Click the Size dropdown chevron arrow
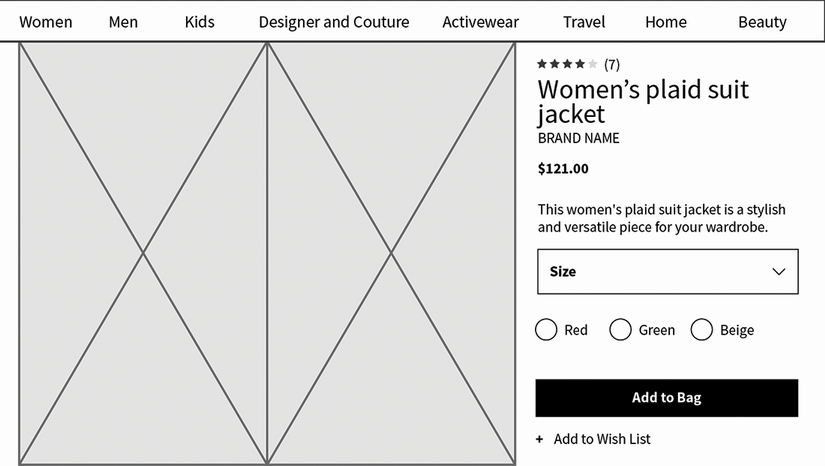This screenshot has height=466, width=825. [779, 272]
